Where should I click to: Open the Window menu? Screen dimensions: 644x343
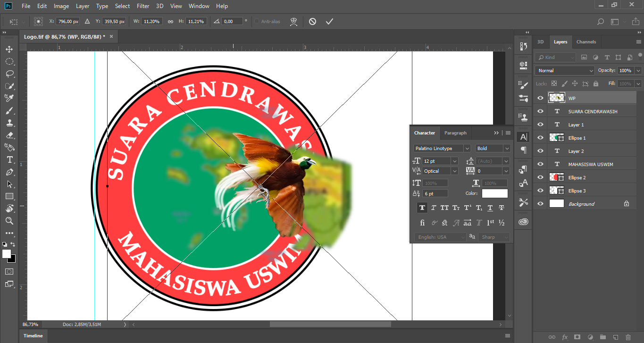199,6
